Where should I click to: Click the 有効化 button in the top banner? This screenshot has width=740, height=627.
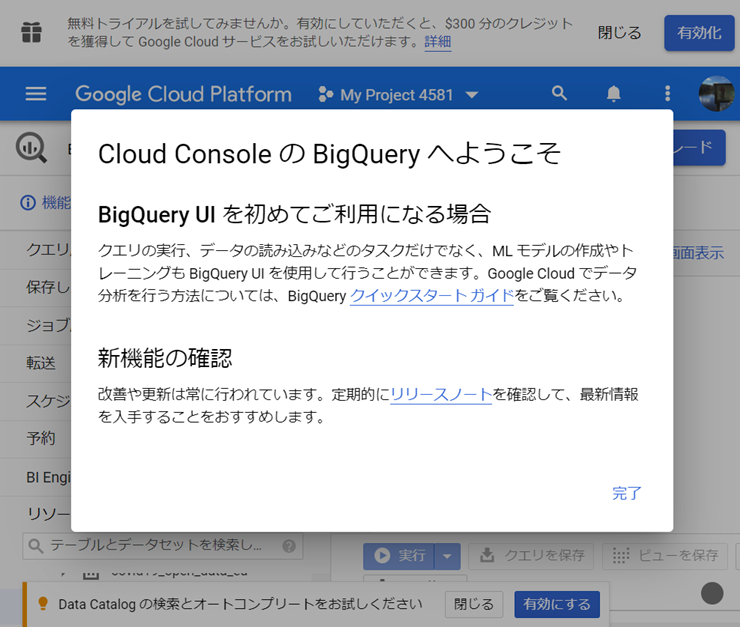click(699, 33)
